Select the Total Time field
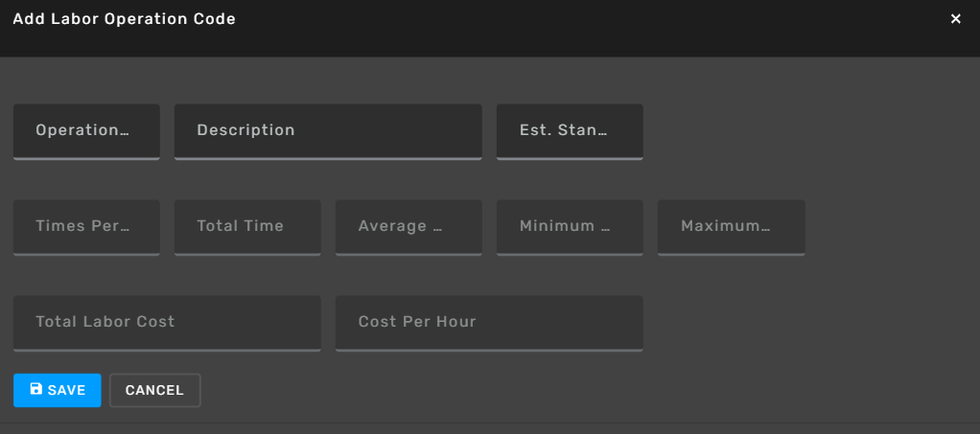The height and width of the screenshot is (434, 980). tap(247, 227)
